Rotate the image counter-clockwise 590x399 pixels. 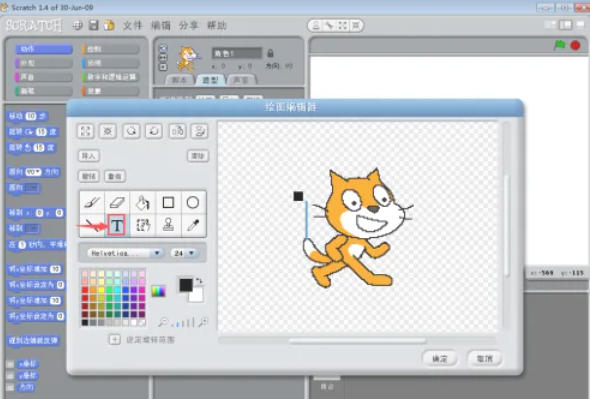(x=131, y=131)
